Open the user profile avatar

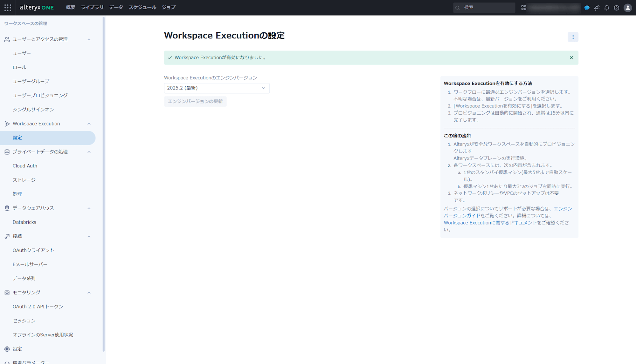tap(627, 8)
